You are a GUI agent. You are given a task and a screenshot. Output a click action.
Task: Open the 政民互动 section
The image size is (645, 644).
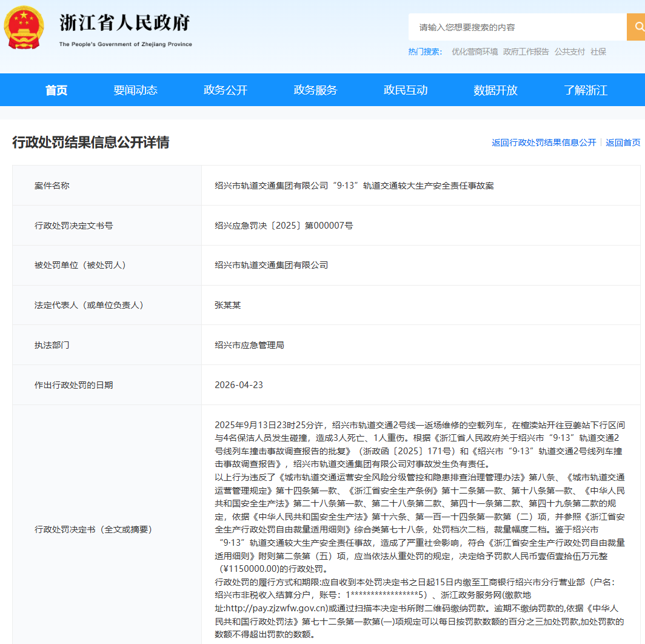tap(405, 89)
